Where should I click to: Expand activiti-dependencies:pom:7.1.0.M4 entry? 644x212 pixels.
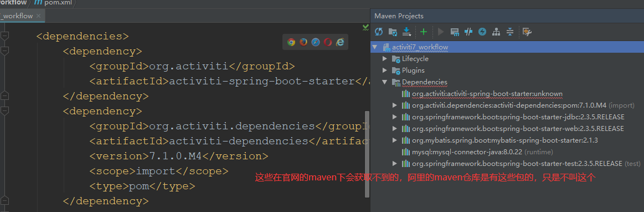coord(395,105)
